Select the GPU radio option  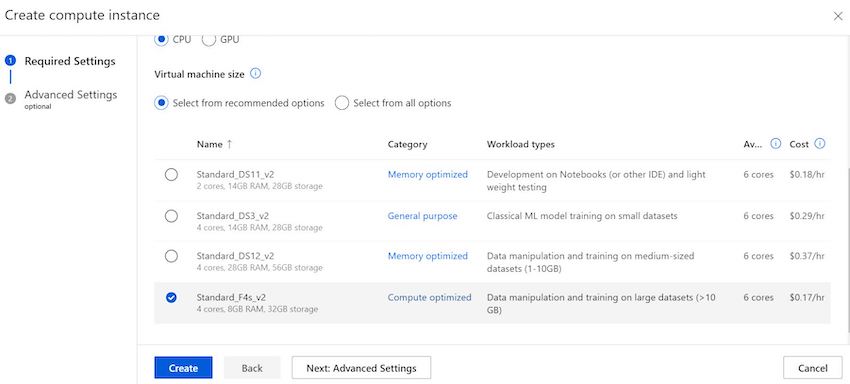tap(209, 40)
